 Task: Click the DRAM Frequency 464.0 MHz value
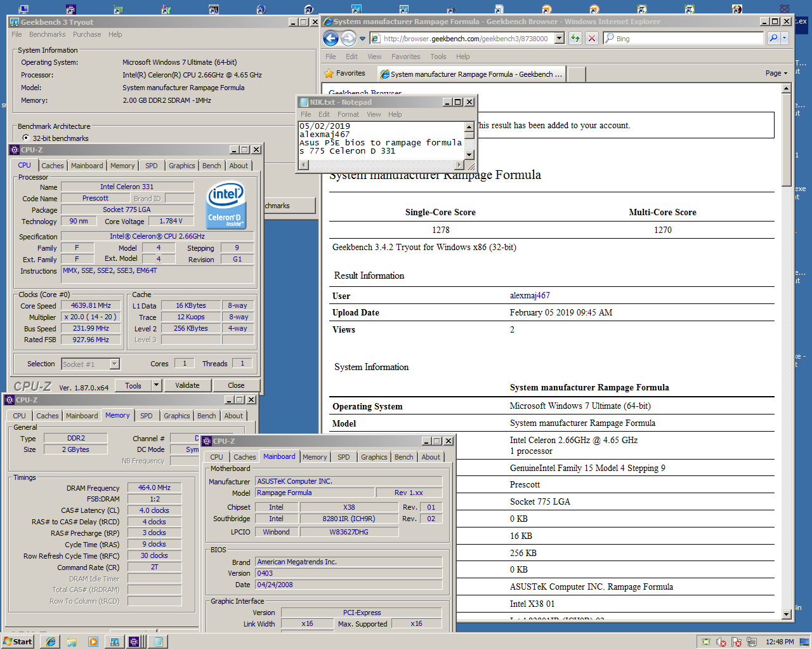tap(154, 487)
